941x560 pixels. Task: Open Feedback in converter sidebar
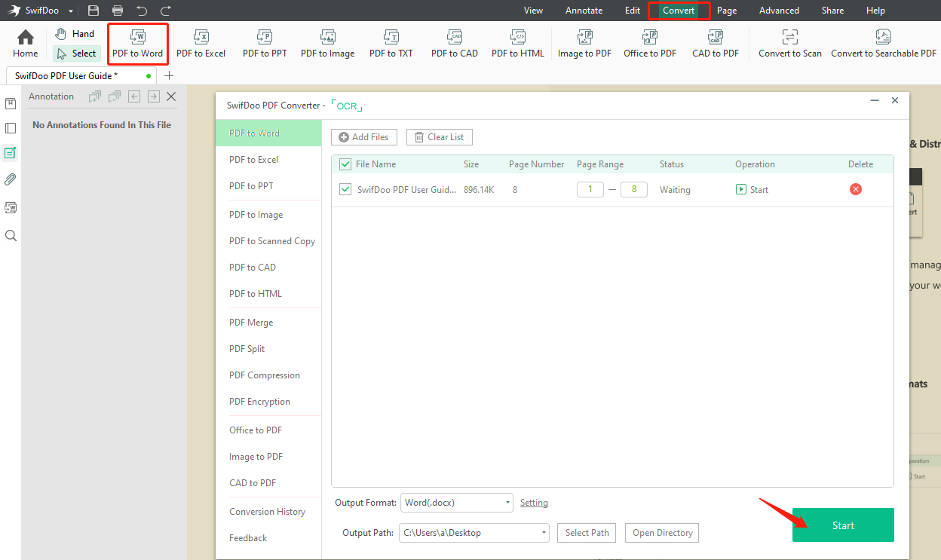(248, 538)
